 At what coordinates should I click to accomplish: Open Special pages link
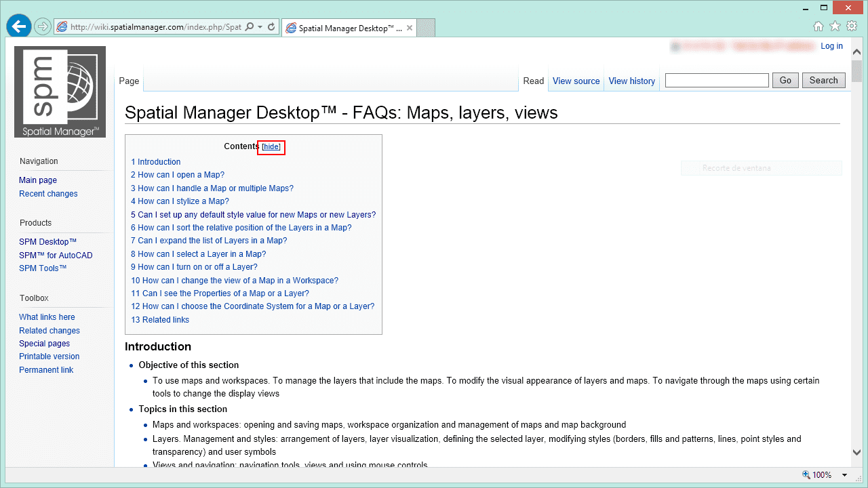tap(44, 344)
